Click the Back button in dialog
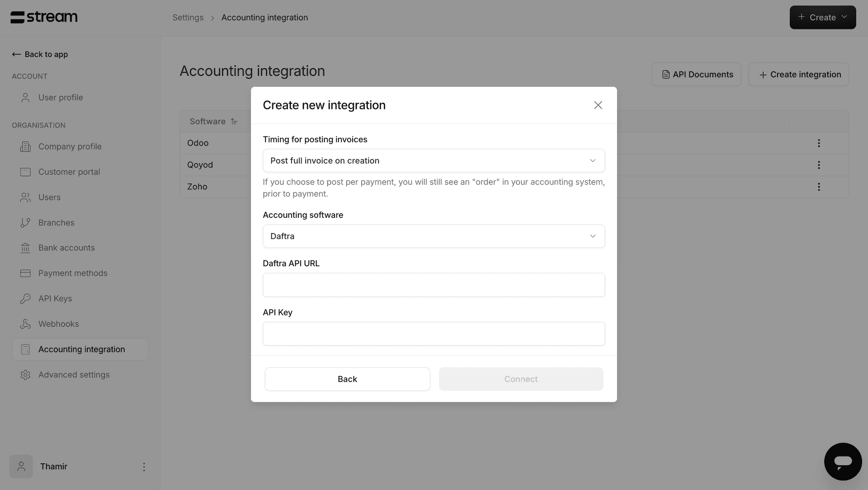Screen dimensions: 868x490 (347, 379)
